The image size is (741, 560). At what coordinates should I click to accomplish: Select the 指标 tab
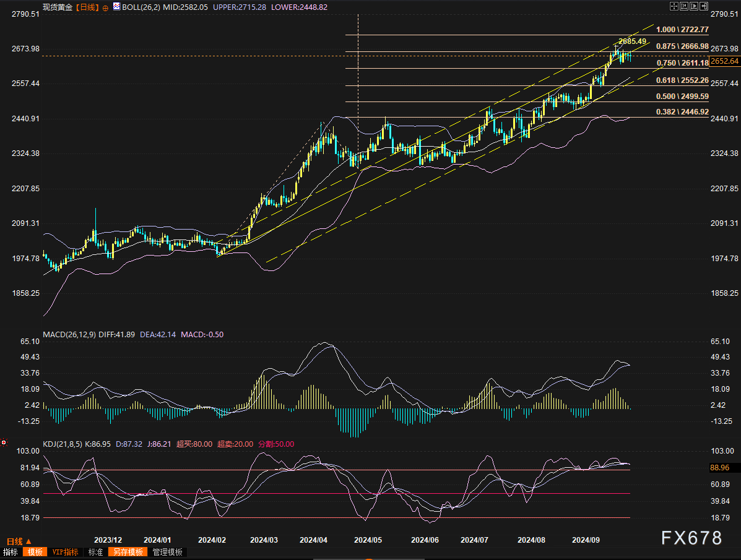[x=11, y=552]
